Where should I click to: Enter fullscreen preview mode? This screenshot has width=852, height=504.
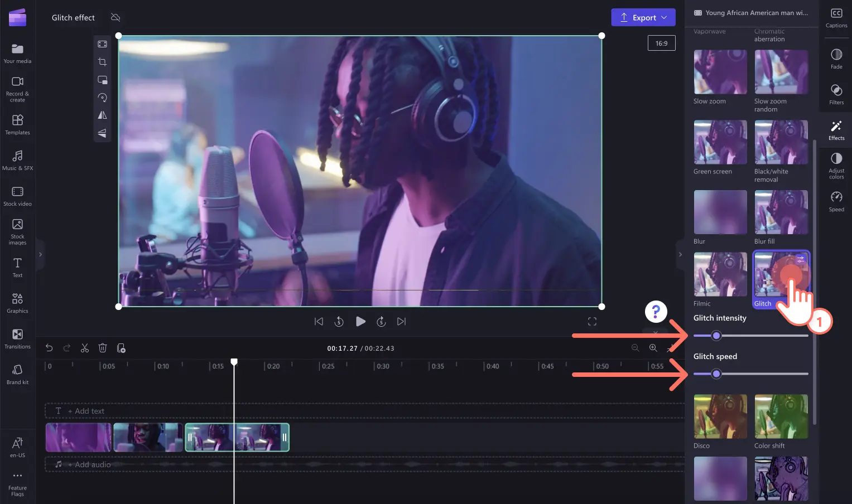tap(592, 322)
